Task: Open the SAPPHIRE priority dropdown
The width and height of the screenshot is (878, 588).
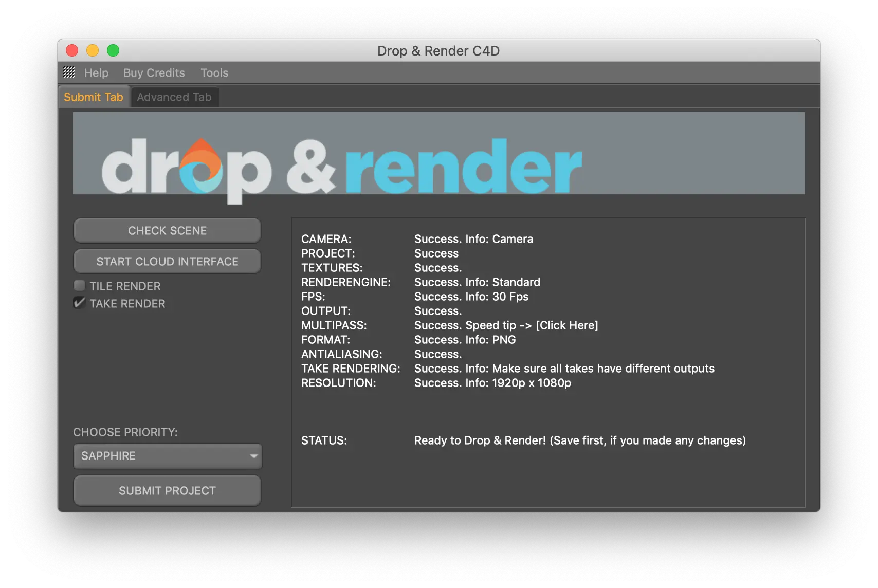Action: point(168,456)
